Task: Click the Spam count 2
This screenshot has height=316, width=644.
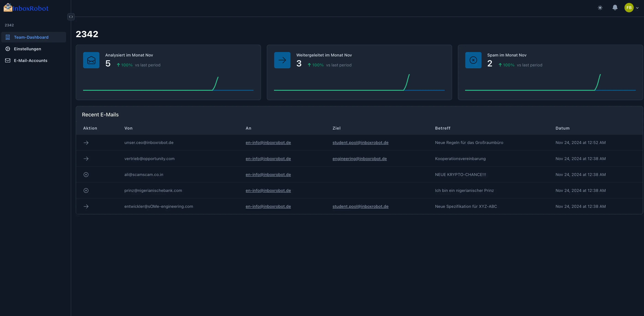Action: coord(490,64)
